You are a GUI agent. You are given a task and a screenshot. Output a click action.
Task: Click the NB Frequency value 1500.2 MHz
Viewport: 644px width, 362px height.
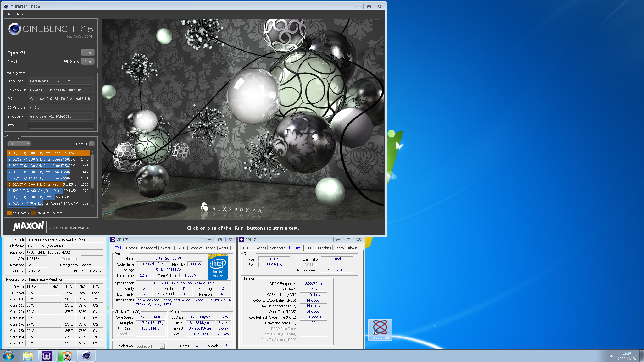[337, 270]
